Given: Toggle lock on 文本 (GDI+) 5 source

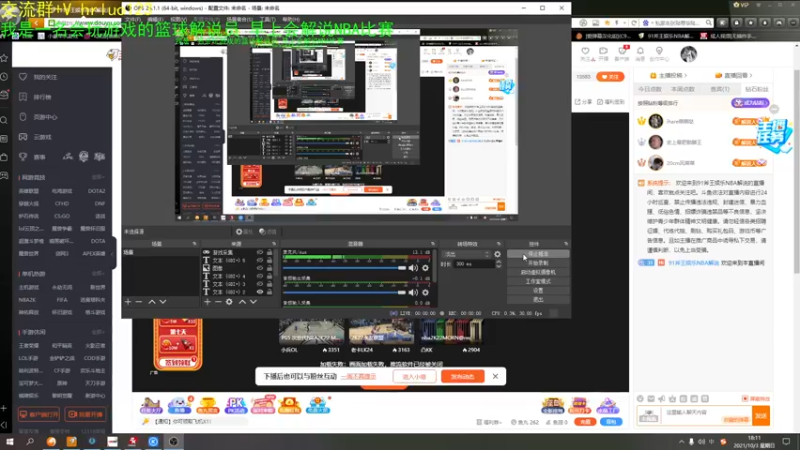Looking at the screenshot, I should 269,260.
